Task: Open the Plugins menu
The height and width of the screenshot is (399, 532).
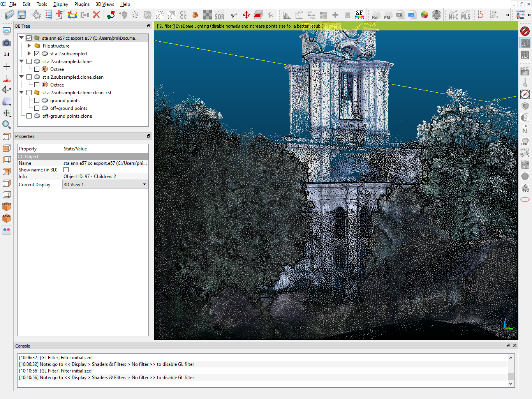Action: click(82, 4)
